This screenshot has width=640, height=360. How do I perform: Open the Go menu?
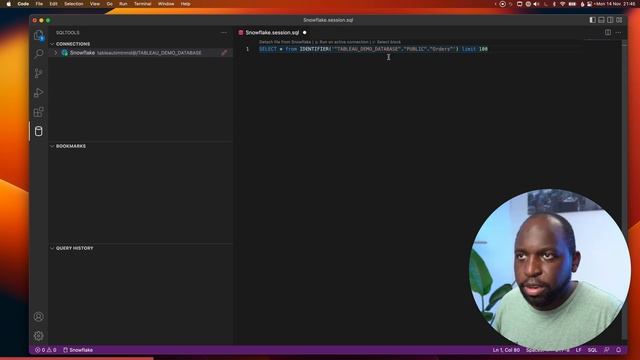pyautogui.click(x=109, y=4)
